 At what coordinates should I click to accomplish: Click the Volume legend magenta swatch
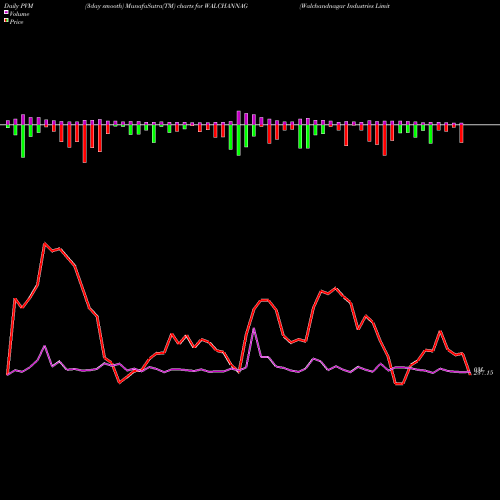6,13
